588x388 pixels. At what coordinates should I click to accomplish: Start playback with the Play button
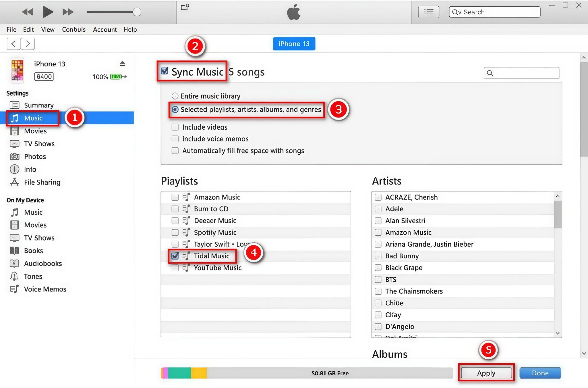click(x=48, y=12)
